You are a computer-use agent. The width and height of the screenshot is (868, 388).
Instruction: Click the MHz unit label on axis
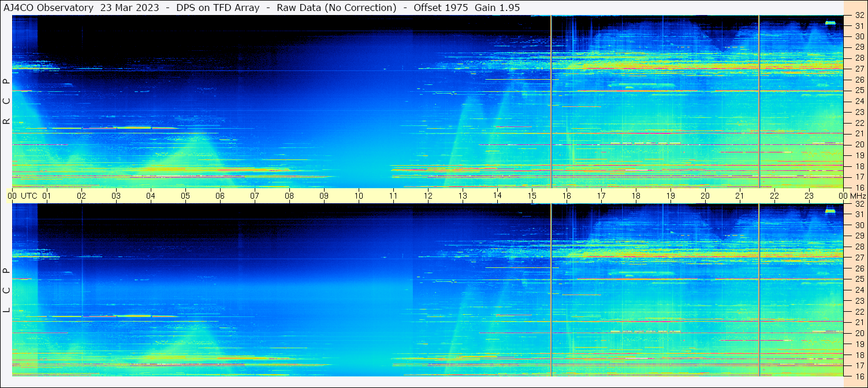(x=858, y=196)
